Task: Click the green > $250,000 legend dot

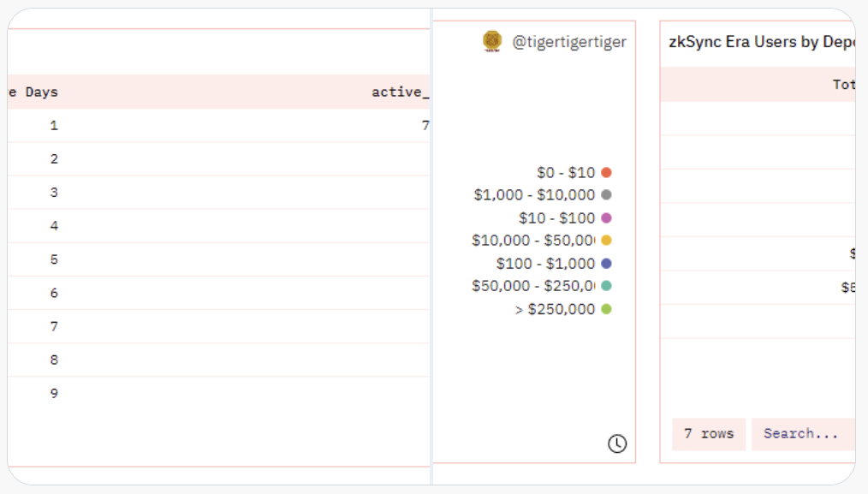Action: coord(606,309)
